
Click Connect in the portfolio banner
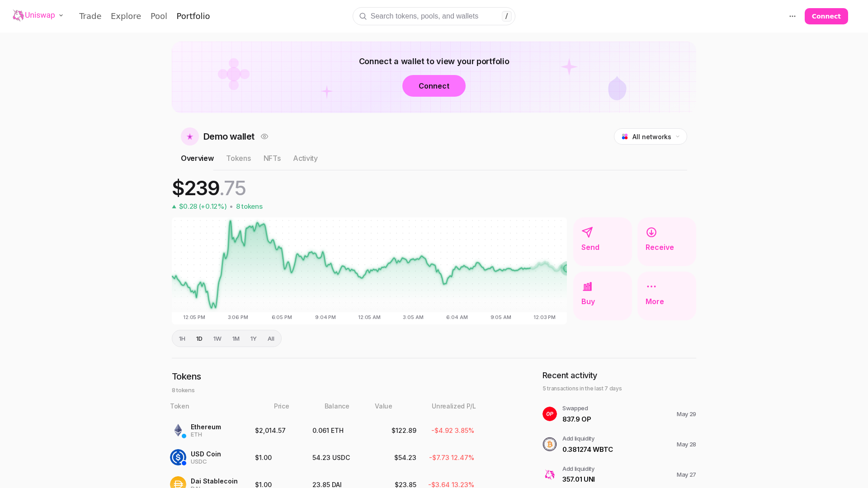click(x=434, y=86)
